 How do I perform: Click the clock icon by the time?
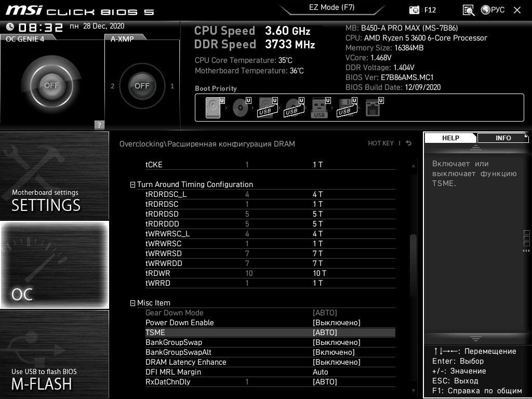[10, 26]
